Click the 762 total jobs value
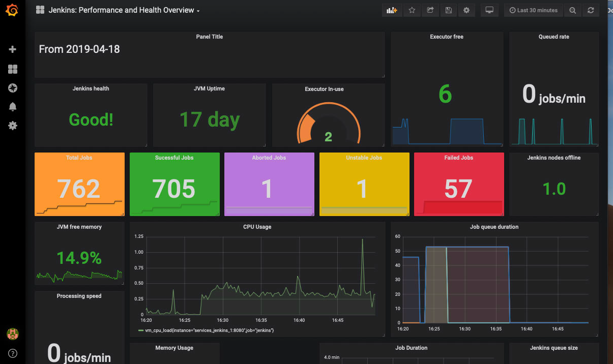The image size is (613, 364). (79, 189)
